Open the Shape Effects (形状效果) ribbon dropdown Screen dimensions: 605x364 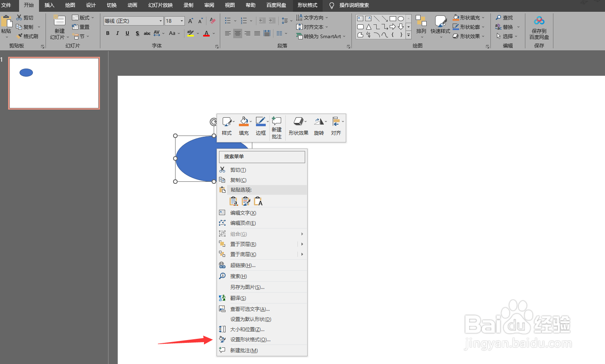point(468,36)
